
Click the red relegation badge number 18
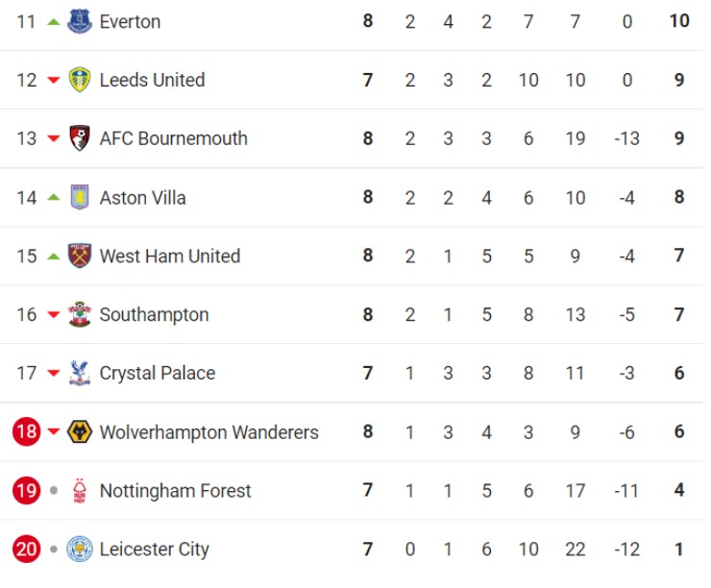pos(27,432)
